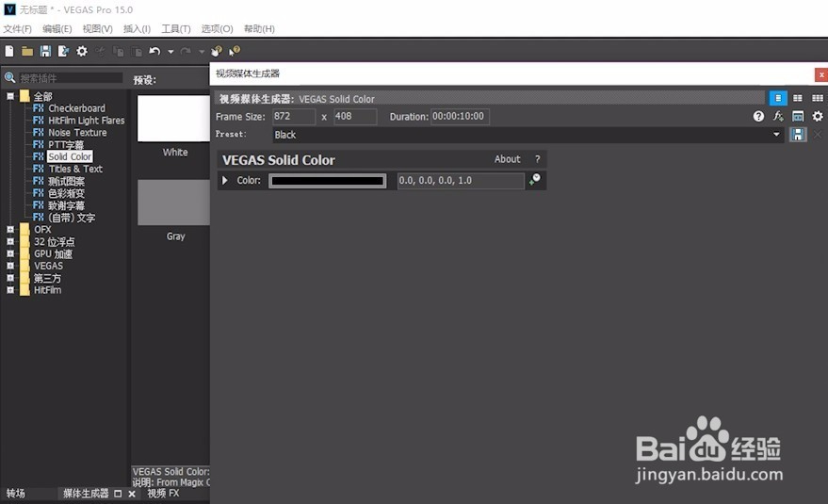Focus the plugin search field
This screenshot has width=828, height=504.
pos(71,78)
